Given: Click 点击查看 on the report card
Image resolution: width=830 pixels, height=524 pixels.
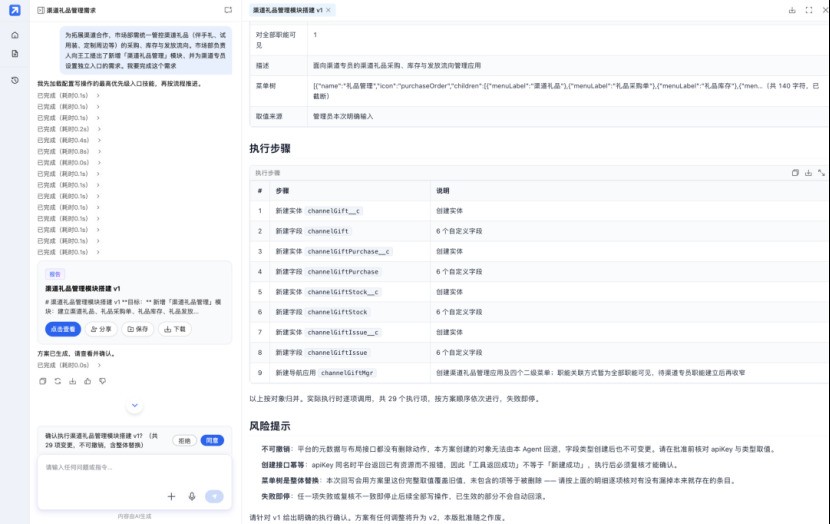Looking at the screenshot, I should pyautogui.click(x=63, y=329).
